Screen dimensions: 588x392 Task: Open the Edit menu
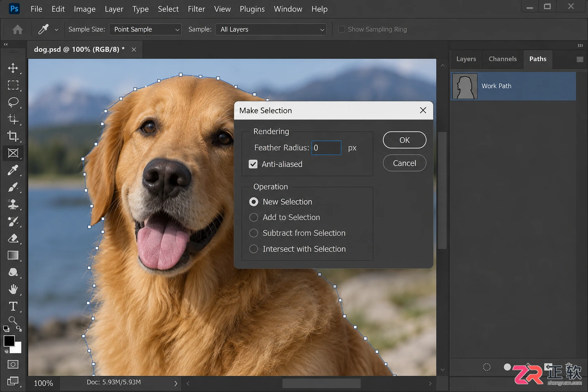coord(58,9)
